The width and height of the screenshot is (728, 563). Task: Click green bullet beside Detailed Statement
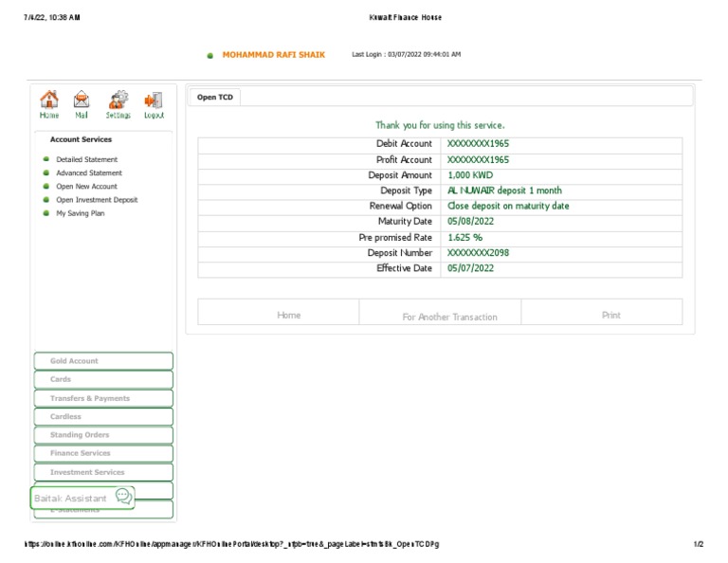click(45, 159)
